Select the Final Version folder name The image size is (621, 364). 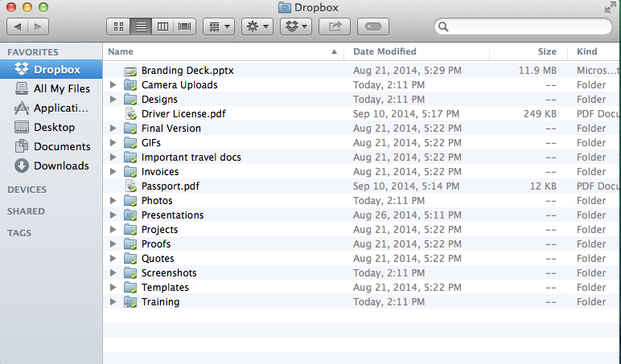point(171,129)
